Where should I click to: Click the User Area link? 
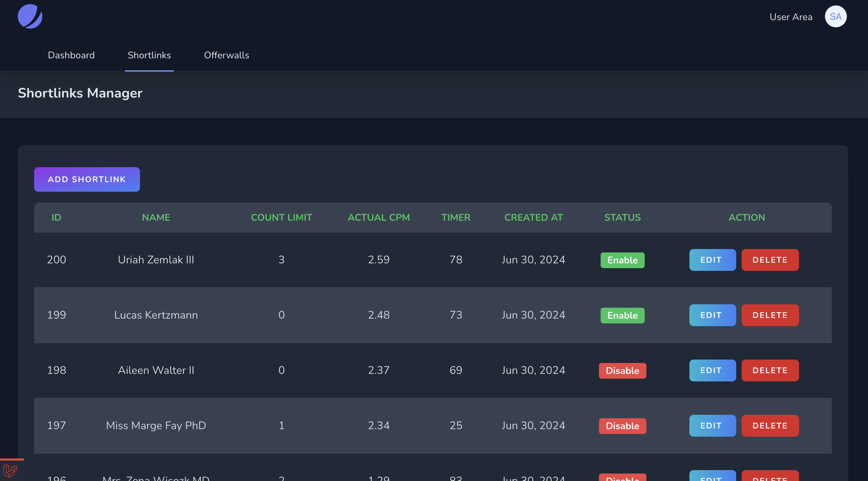[x=790, y=17]
